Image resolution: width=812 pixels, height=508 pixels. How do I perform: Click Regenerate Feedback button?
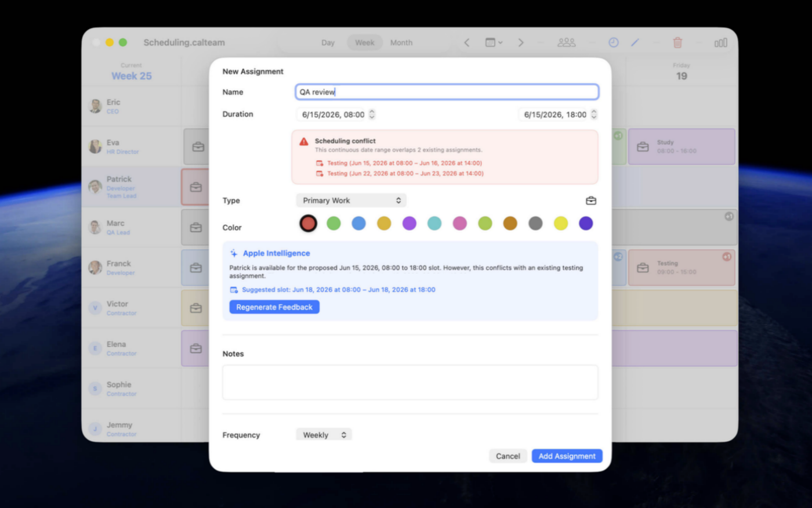[x=274, y=307]
